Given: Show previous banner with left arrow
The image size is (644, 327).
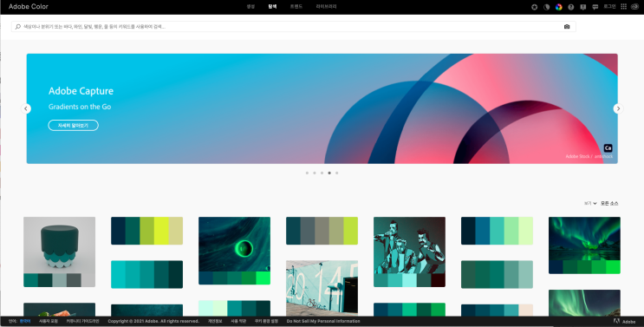Looking at the screenshot, I should pos(26,108).
